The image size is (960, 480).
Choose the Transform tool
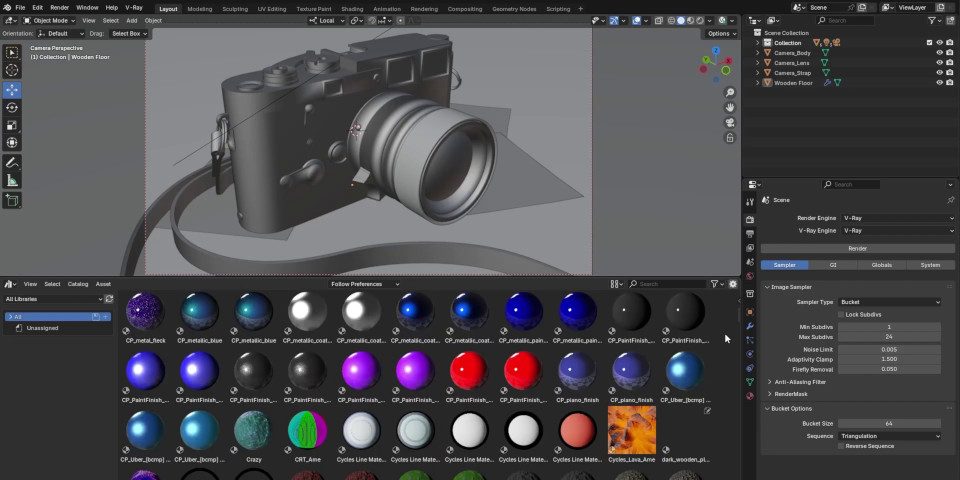coord(12,143)
